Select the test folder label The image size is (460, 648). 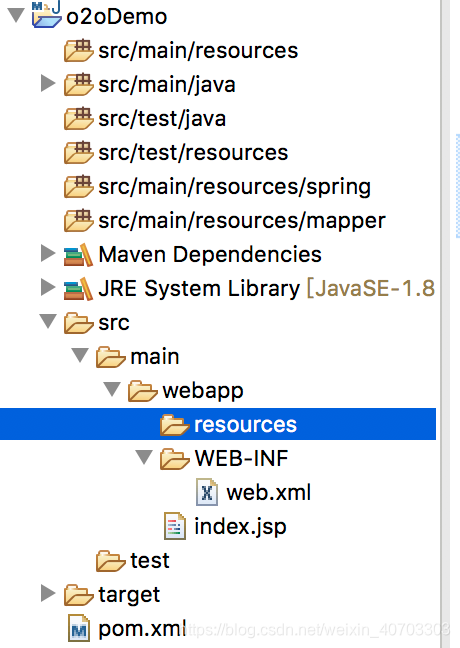click(150, 561)
